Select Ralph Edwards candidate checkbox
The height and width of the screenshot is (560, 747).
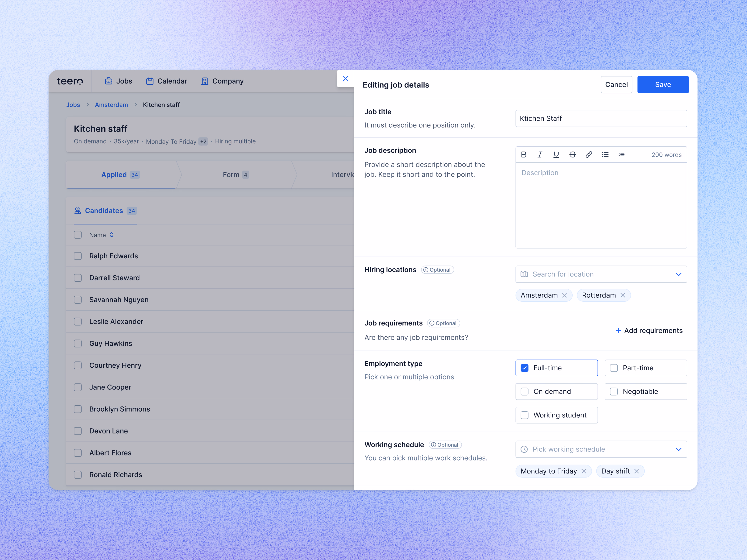coord(78,256)
